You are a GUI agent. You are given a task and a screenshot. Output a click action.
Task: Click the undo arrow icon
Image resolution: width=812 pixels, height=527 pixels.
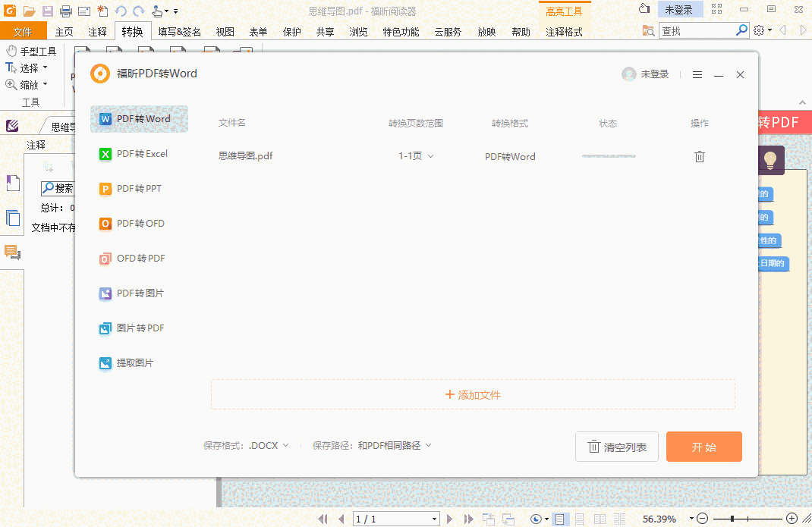tap(121, 11)
